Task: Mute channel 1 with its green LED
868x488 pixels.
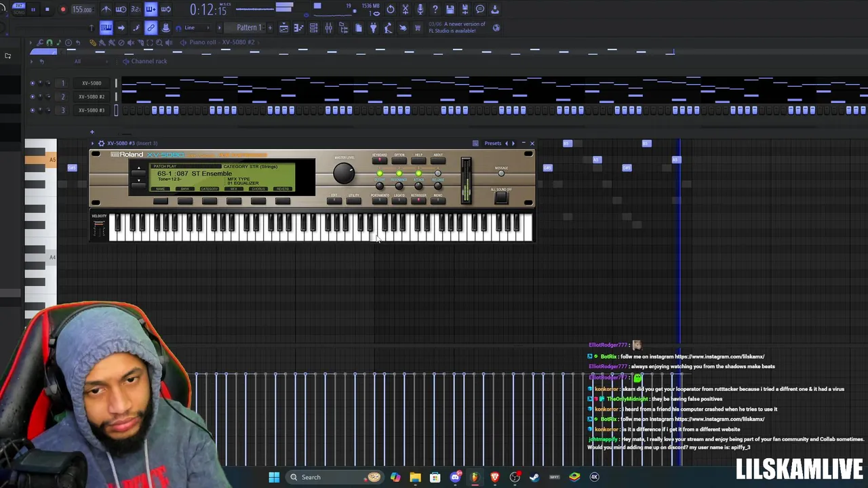Action: pyautogui.click(x=32, y=83)
